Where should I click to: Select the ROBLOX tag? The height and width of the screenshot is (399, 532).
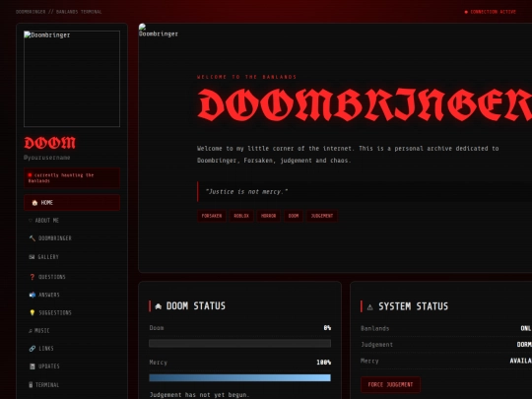click(x=241, y=216)
